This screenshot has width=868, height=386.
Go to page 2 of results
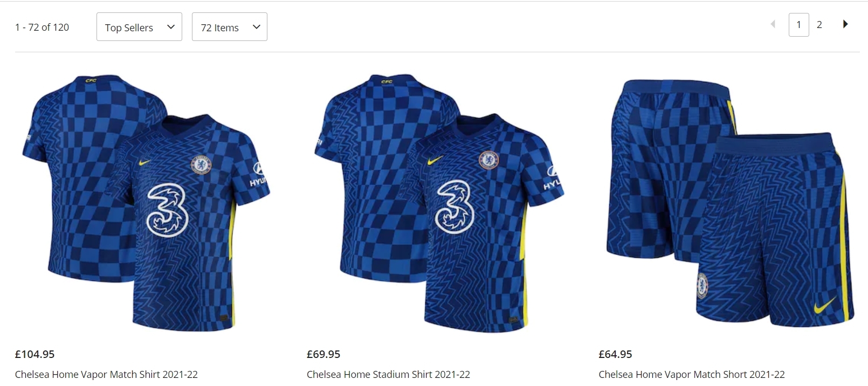click(x=819, y=25)
